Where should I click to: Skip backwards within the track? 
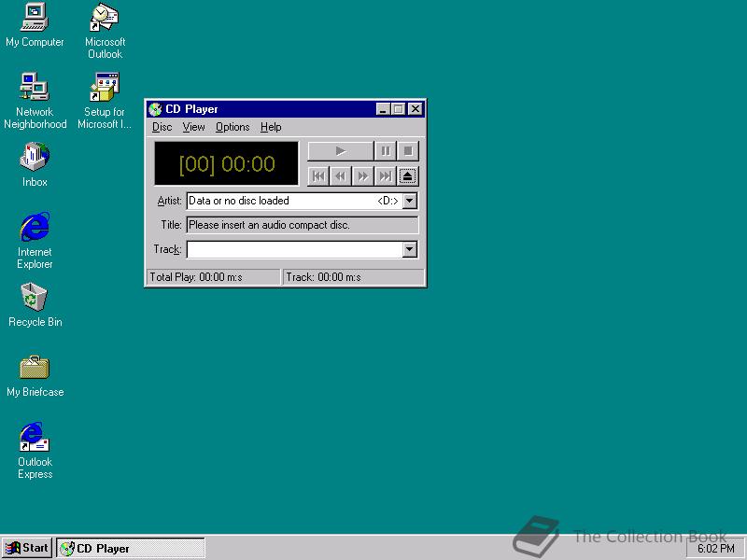pyautogui.click(x=341, y=176)
